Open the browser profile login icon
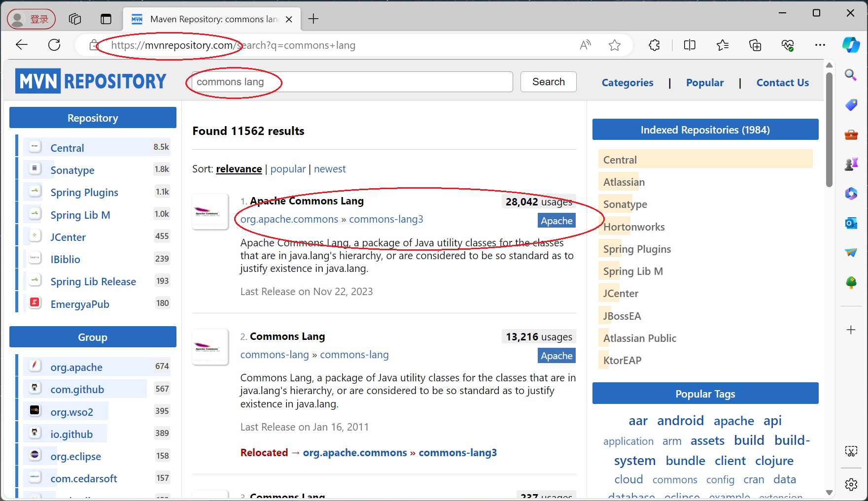The height and width of the screenshot is (501, 868). coord(31,19)
